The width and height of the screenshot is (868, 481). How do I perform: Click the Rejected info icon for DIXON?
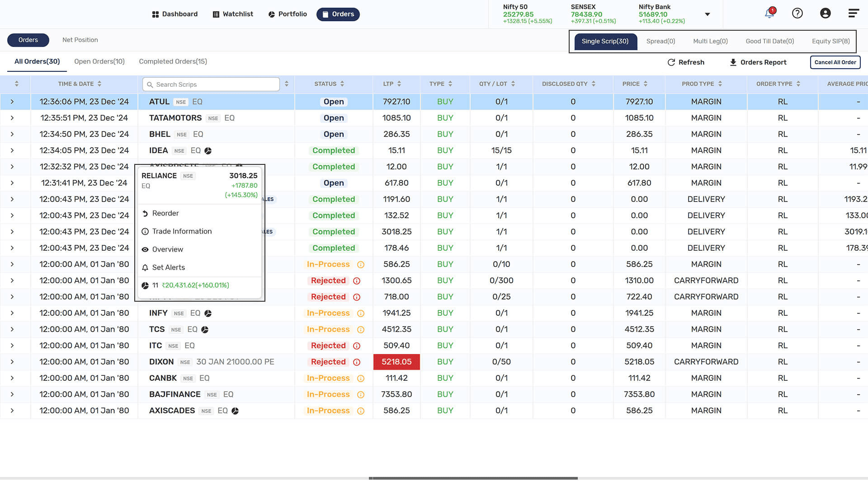pyautogui.click(x=357, y=362)
